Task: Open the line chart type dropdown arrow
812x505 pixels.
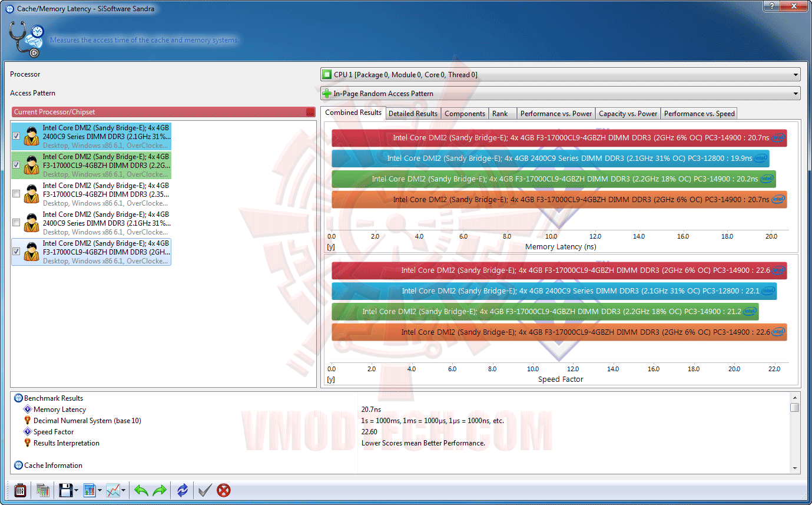Action: [x=123, y=490]
